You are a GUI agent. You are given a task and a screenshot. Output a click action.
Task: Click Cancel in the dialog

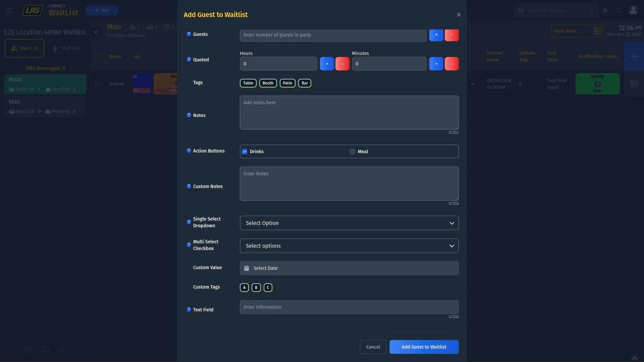point(373,347)
